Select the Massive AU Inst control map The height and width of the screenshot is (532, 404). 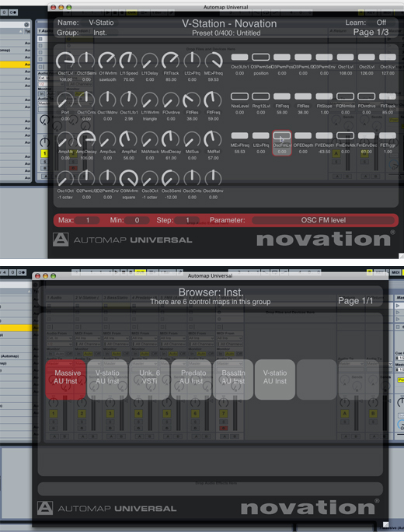pos(66,380)
